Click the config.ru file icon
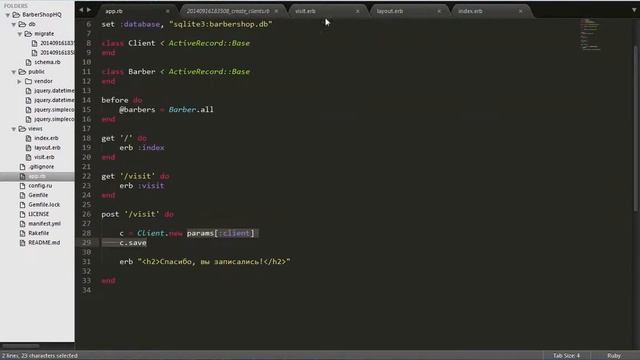This screenshot has width=640, height=360. tap(22, 186)
